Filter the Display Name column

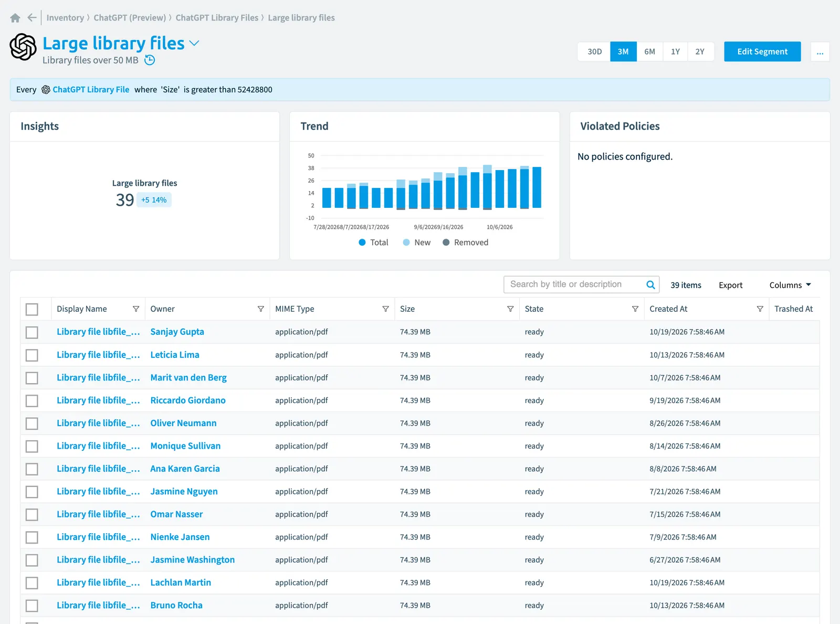136,309
